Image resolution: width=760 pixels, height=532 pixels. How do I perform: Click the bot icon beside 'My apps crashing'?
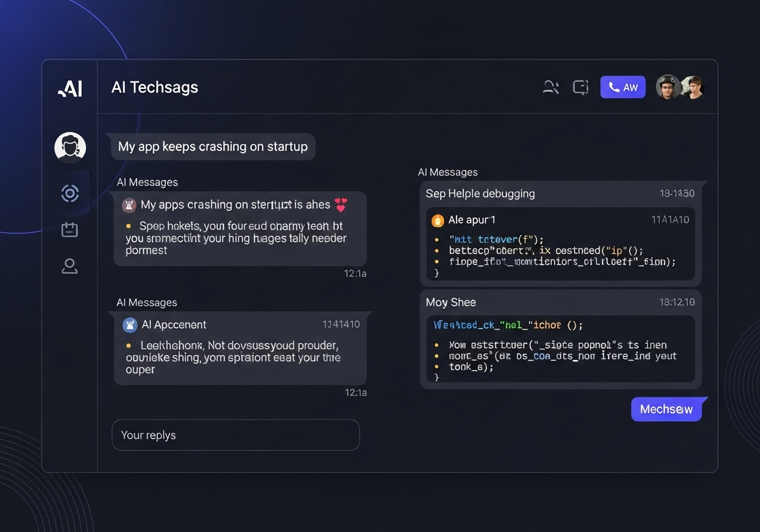[x=129, y=205]
